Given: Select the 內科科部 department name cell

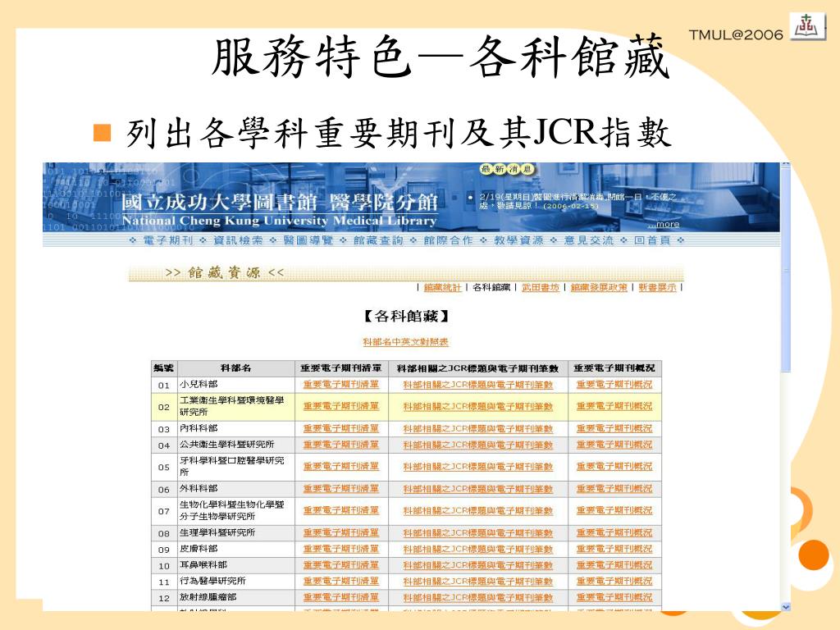Looking at the screenshot, I should pos(235,428).
